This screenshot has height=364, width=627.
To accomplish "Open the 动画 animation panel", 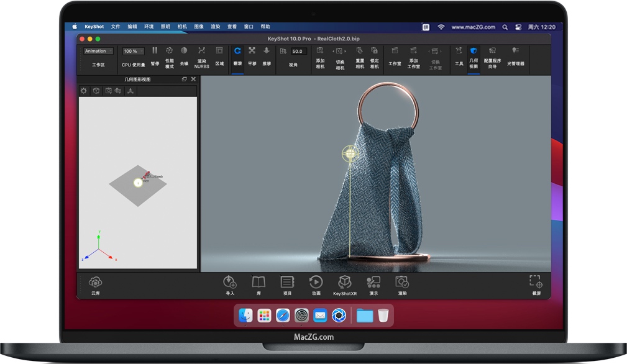I will 316,283.
